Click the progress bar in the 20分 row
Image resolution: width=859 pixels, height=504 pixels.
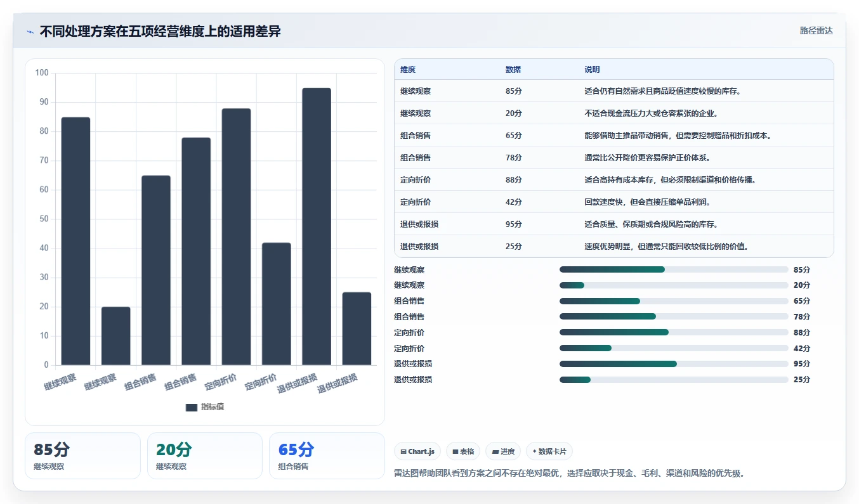coord(674,285)
